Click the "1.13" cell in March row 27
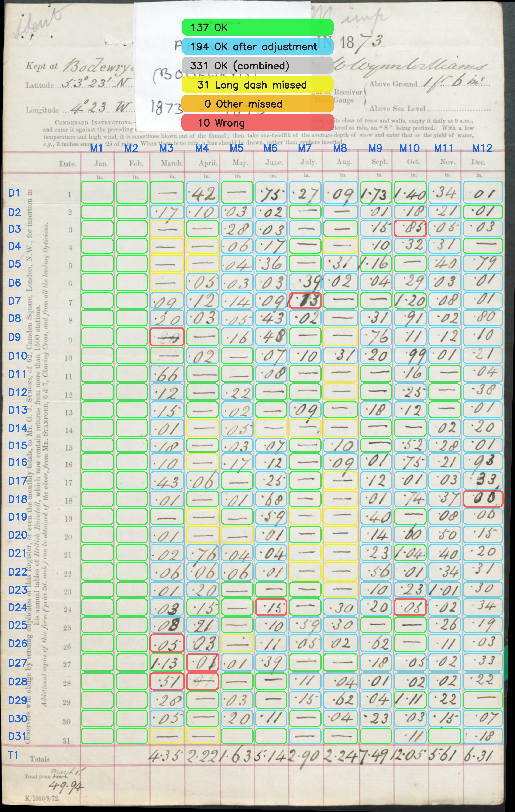This screenshot has width=515, height=812. pyautogui.click(x=167, y=663)
